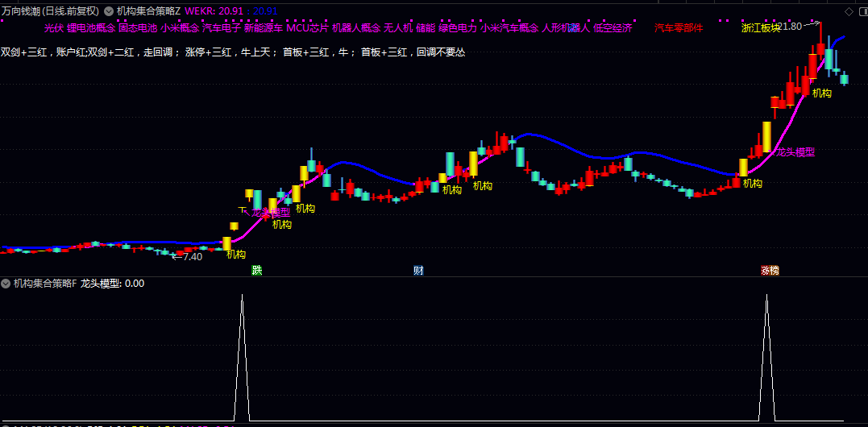
Task: Click the red 汽车零部件 sector tag
Action: (679, 28)
